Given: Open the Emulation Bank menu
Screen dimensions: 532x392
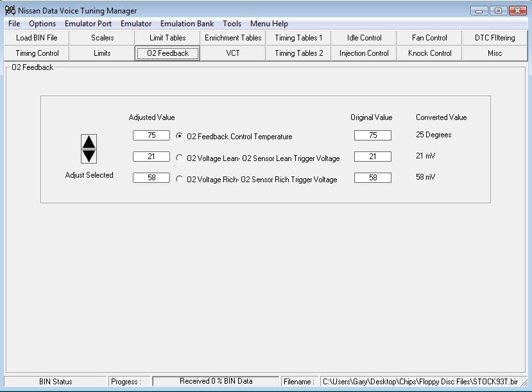Looking at the screenshot, I should 187,24.
